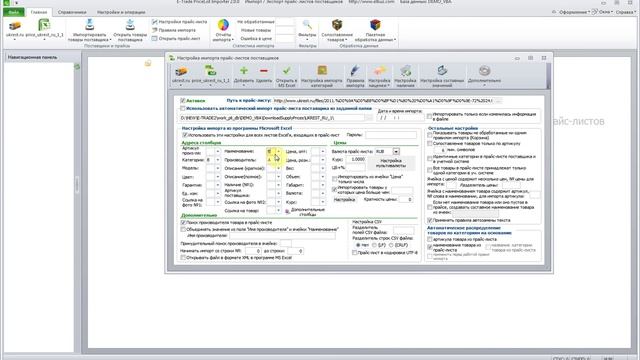Click Дополнительно disc icon in dialog toolbar

tap(484, 71)
